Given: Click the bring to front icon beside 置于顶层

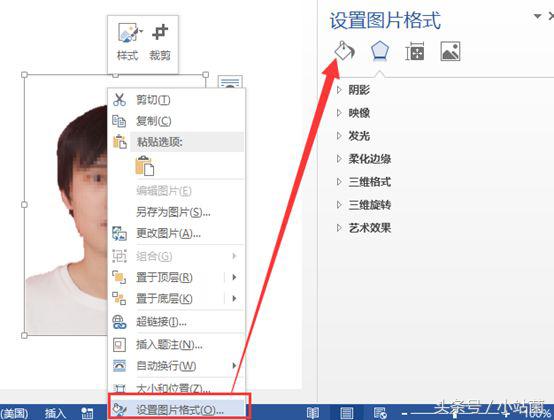Looking at the screenshot, I should pos(119,277).
